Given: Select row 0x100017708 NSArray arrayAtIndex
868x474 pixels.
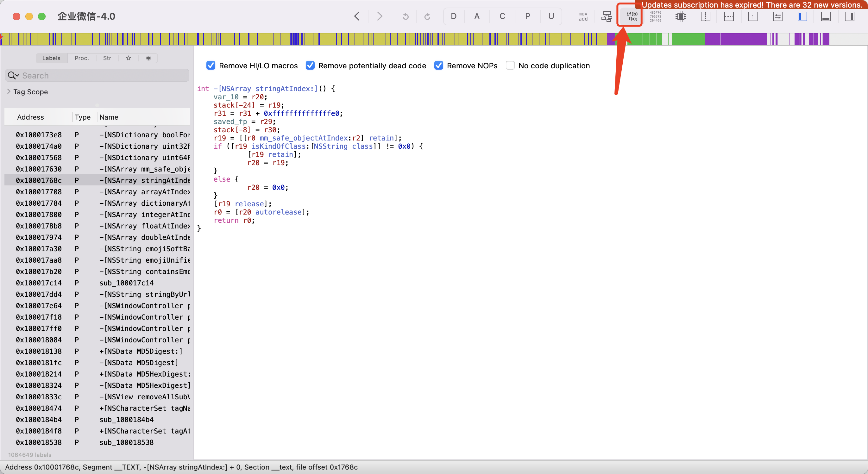Looking at the screenshot, I should click(x=97, y=192).
